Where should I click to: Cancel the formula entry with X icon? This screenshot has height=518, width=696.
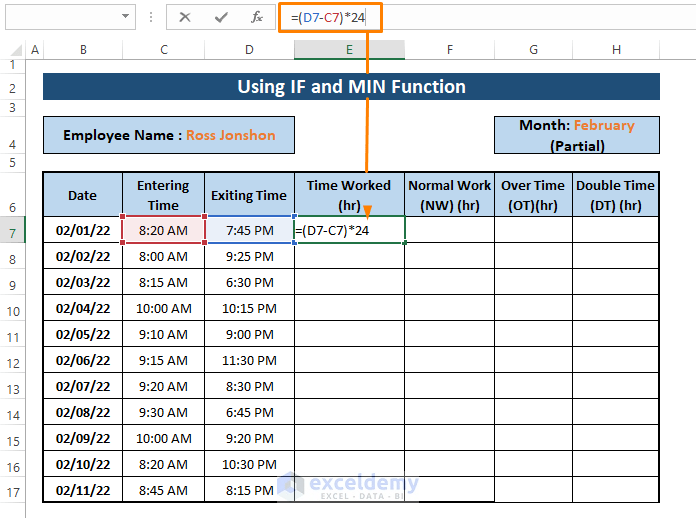[185, 17]
